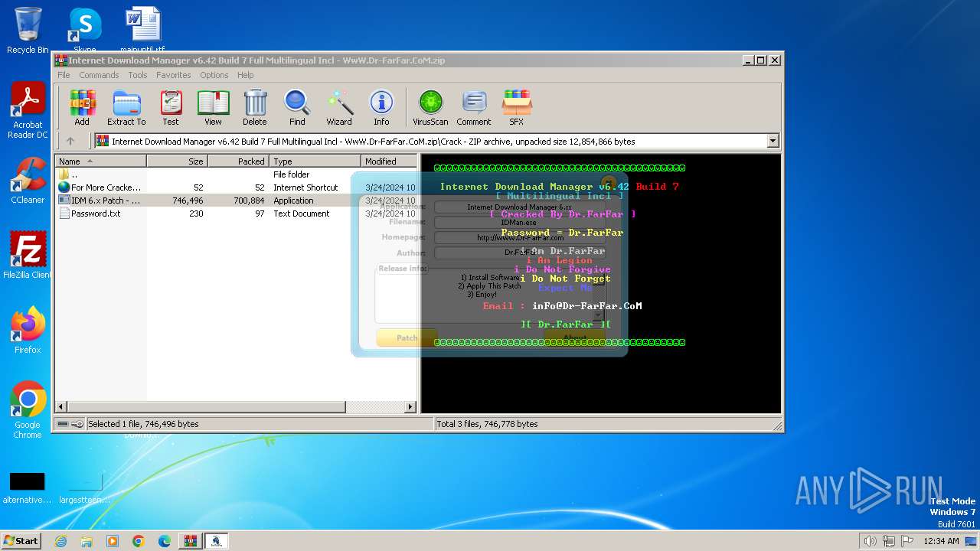The width and height of the screenshot is (980, 551).
Task: Click the Filename field showing IDMan.exe
Action: 520,222
